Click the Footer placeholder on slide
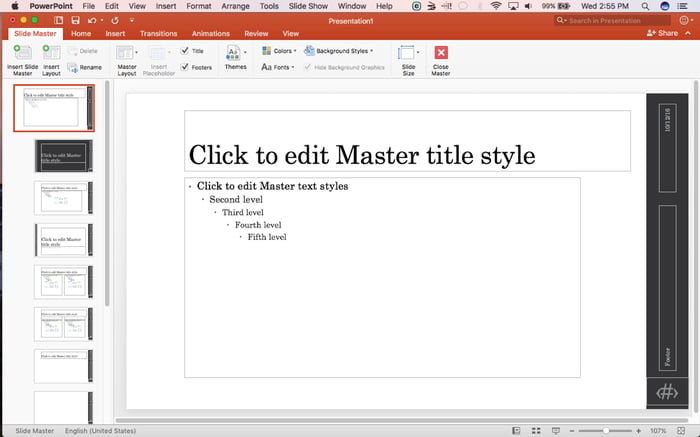 (x=667, y=288)
